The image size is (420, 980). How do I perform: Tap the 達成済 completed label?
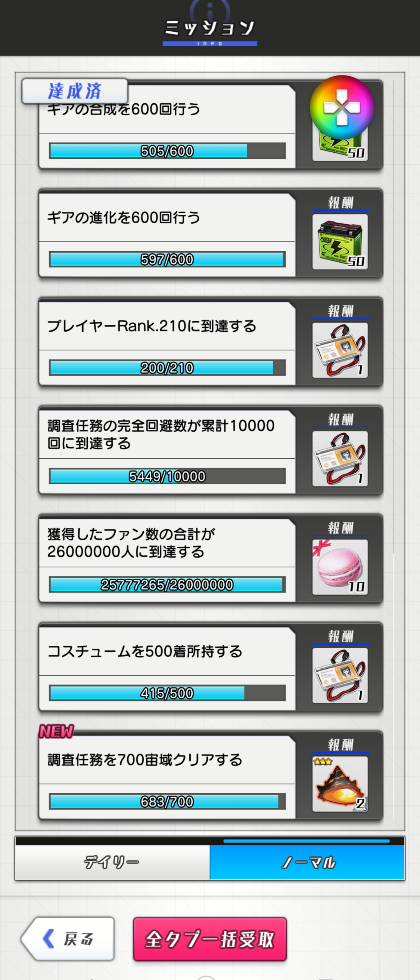[x=75, y=91]
